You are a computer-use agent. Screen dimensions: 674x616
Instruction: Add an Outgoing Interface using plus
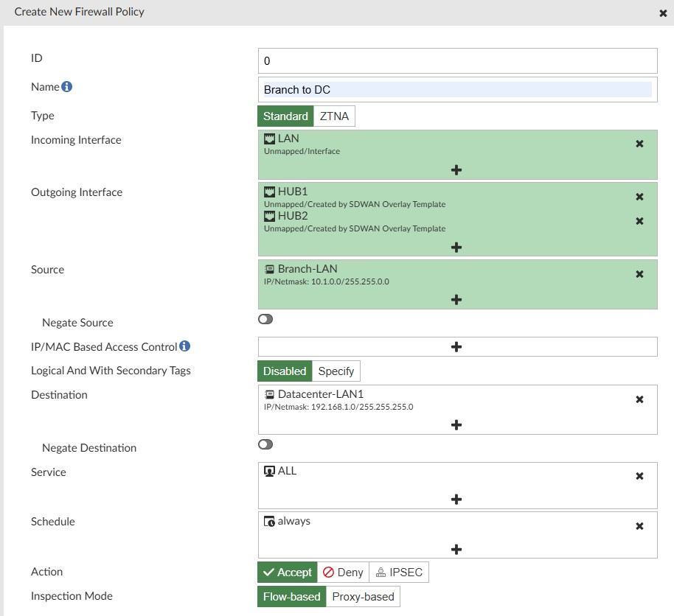point(456,248)
